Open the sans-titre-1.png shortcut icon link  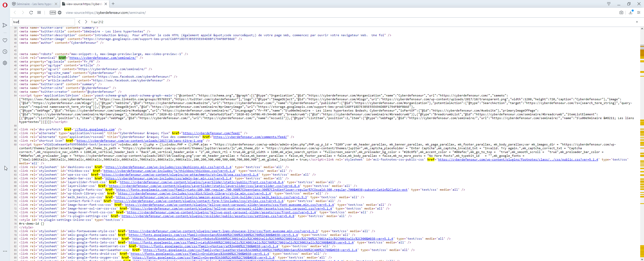coord(140,141)
